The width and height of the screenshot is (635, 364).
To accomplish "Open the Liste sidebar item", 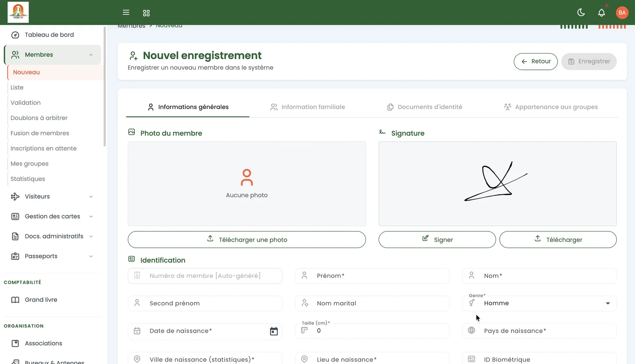I will coord(55,87).
